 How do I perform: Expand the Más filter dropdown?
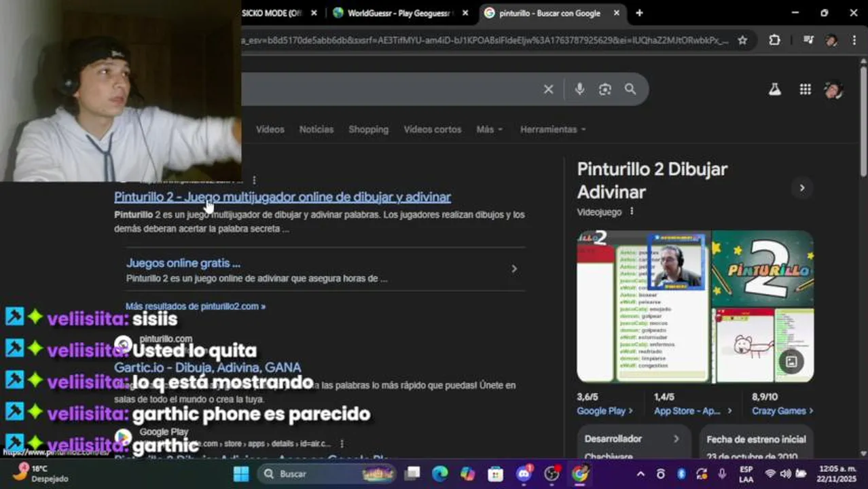pyautogui.click(x=490, y=129)
